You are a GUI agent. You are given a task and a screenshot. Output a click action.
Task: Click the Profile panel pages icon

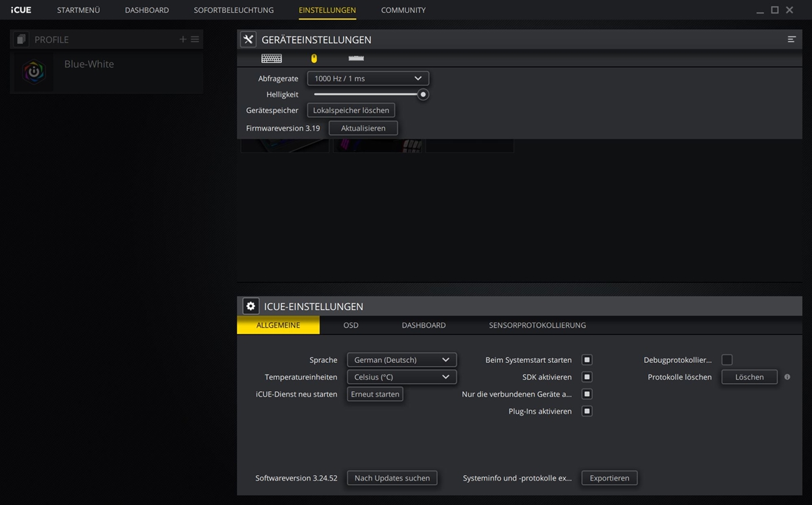[x=21, y=39]
